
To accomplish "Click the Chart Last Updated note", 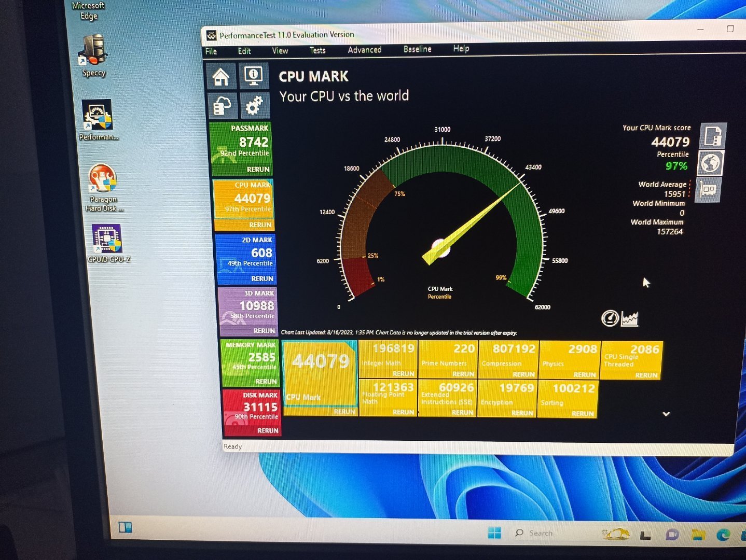I will click(x=398, y=332).
